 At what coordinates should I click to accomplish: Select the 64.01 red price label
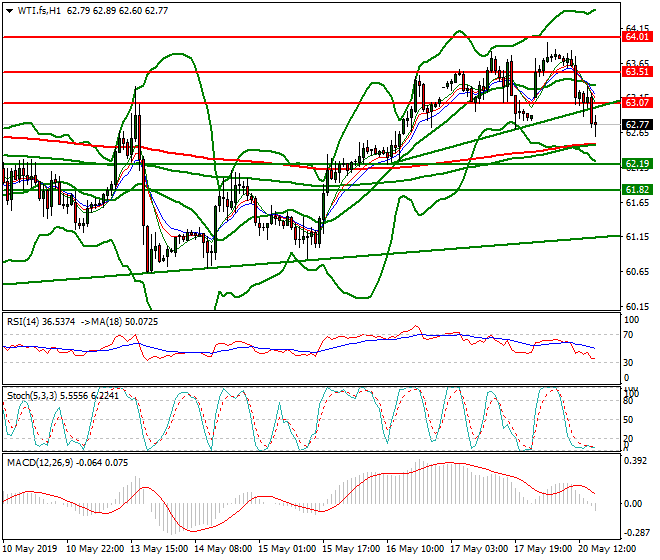637,37
